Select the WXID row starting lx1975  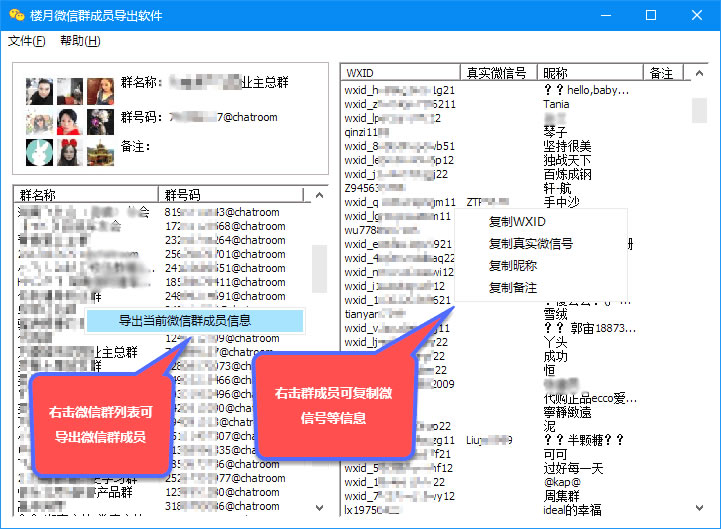point(372,510)
